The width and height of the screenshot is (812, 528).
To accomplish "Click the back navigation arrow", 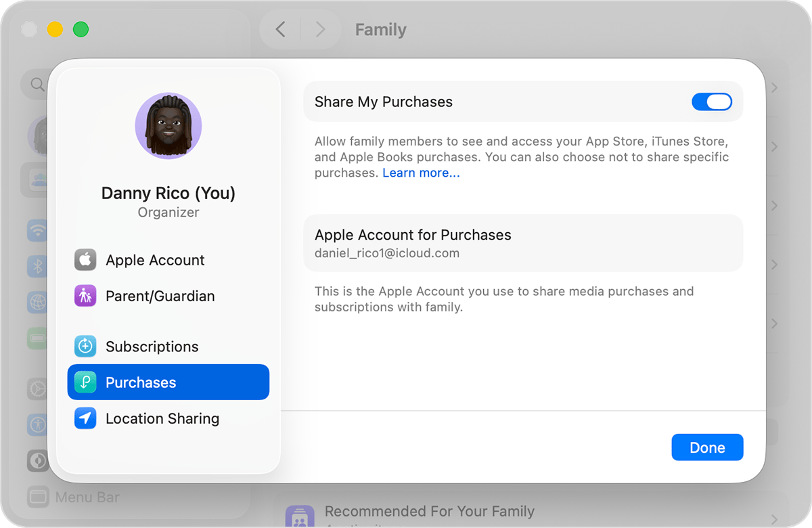I will [x=279, y=29].
